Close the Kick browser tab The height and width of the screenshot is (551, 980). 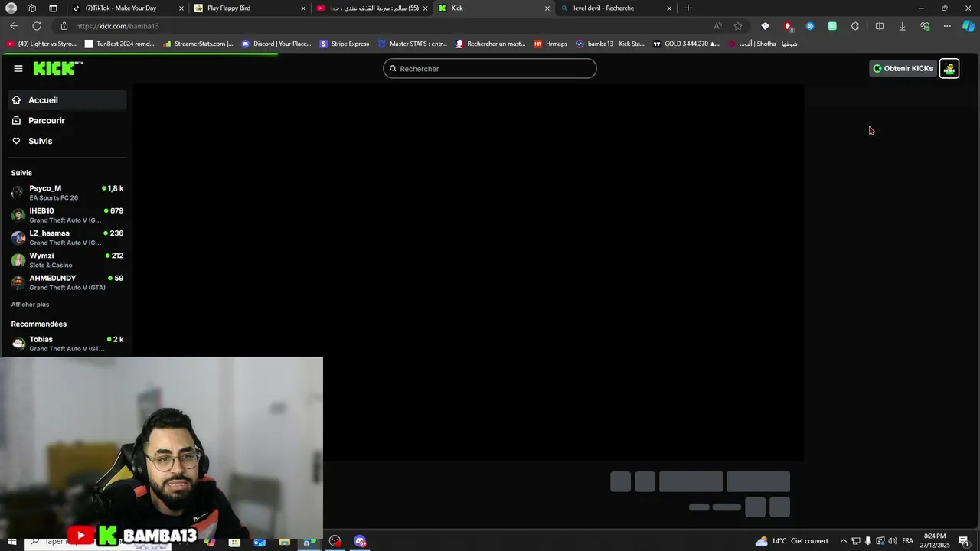547,8
